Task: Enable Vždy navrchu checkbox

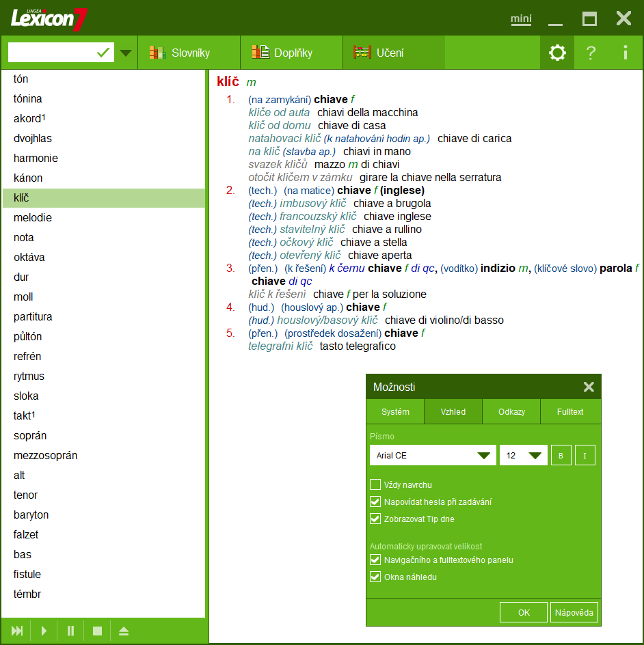Action: (375, 484)
